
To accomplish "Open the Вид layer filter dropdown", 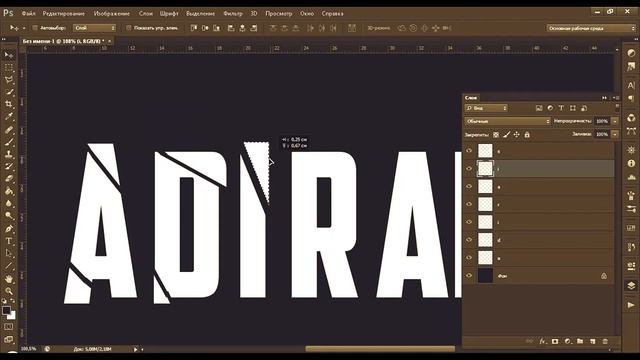I will pyautogui.click(x=487, y=108).
